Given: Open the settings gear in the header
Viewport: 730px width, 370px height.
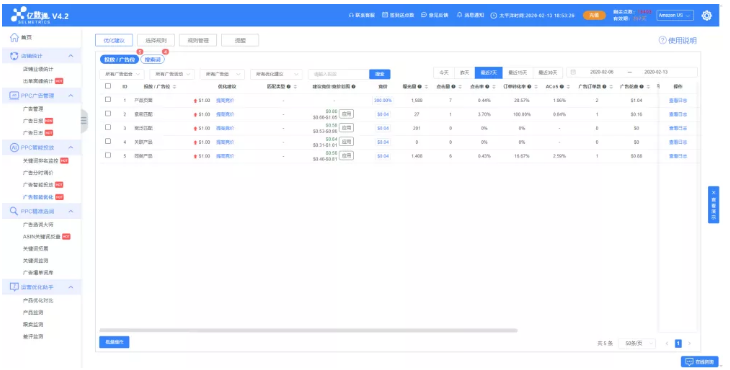Looking at the screenshot, I should 706,15.
